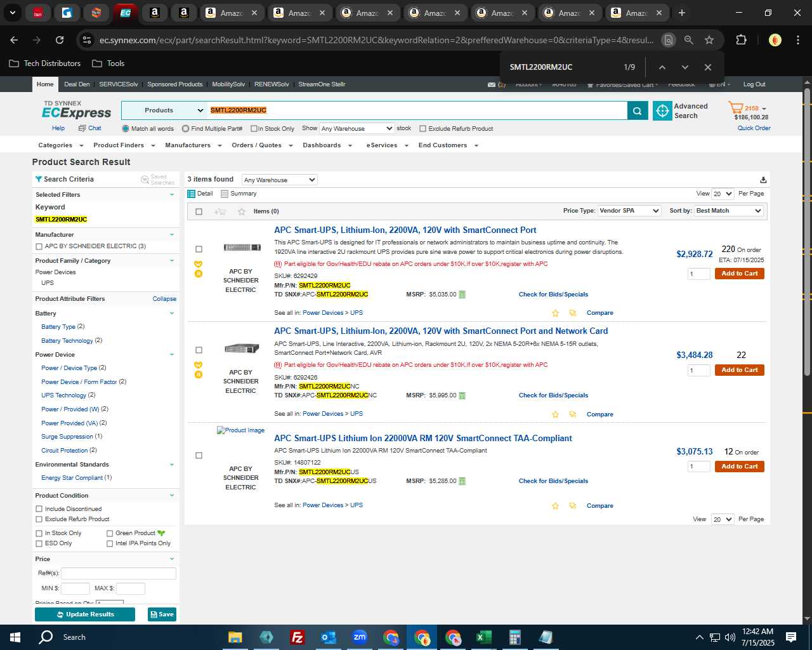Click favorite star for SKU 14807122 product
The height and width of the screenshot is (650, 812).
click(x=555, y=506)
